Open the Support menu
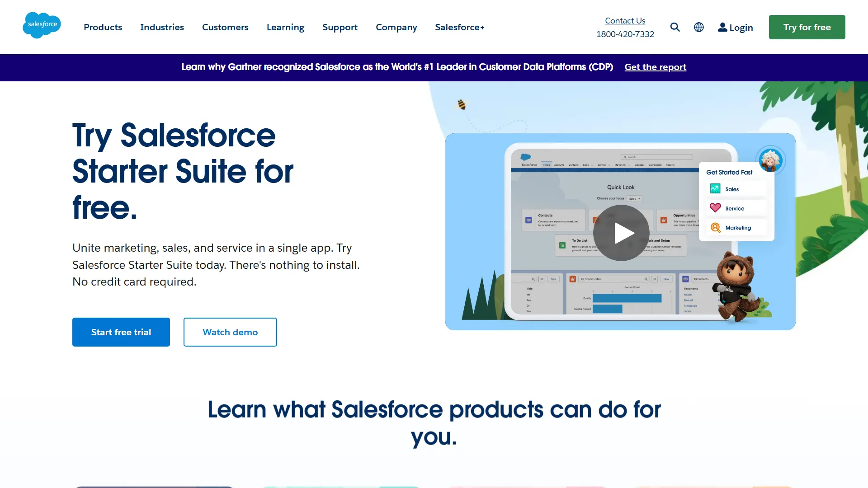 340,27
